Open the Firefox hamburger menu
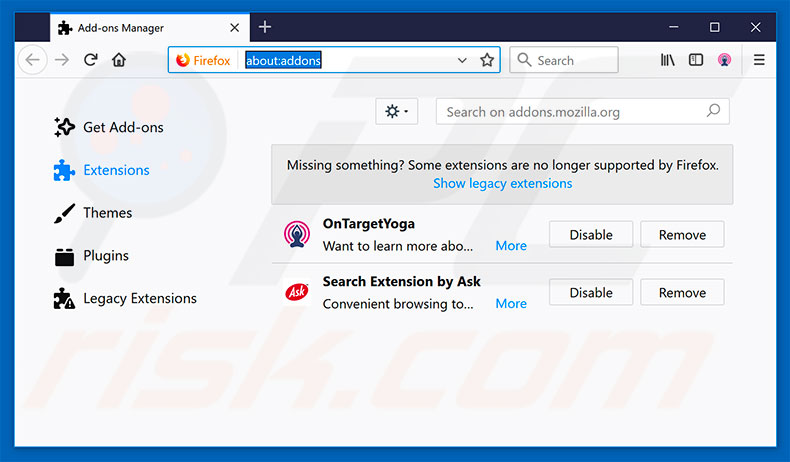The width and height of the screenshot is (790, 462). [x=759, y=60]
